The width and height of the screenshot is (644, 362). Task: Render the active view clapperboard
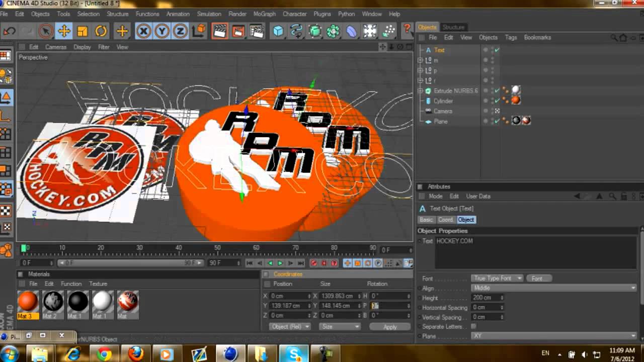tap(219, 31)
